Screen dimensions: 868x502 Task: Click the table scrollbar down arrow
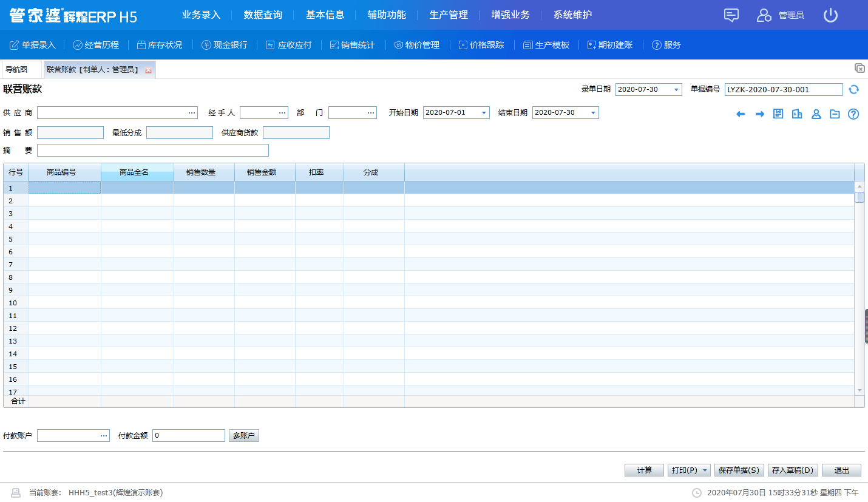[x=860, y=390]
